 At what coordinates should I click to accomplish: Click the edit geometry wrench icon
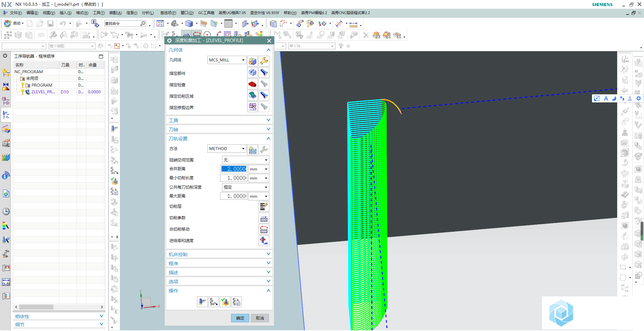coord(264,61)
